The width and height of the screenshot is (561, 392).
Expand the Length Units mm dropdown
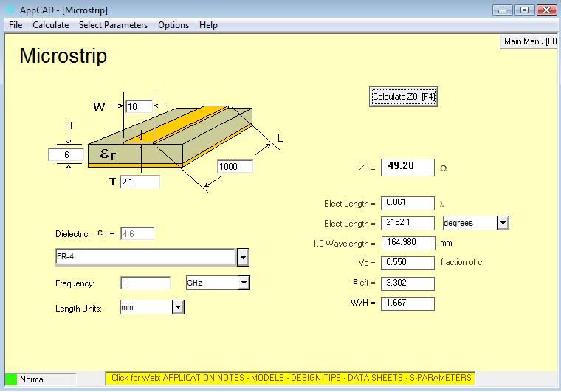(178, 307)
